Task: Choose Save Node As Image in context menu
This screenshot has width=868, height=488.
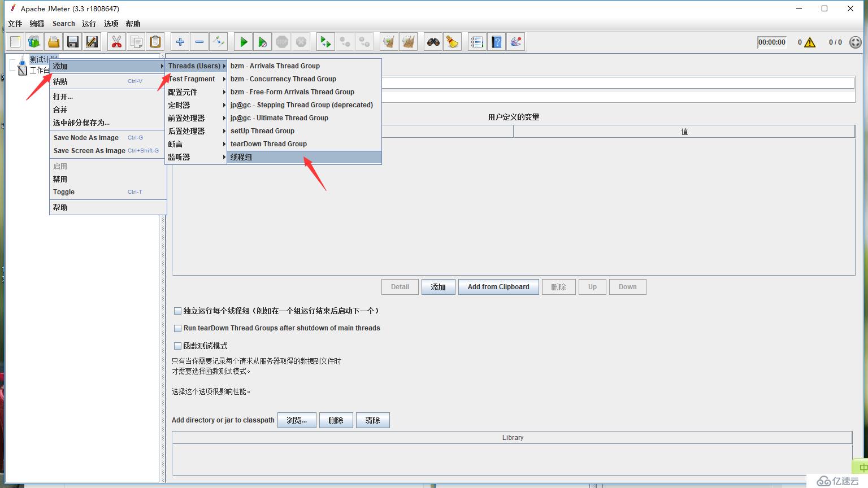Action: click(x=108, y=138)
